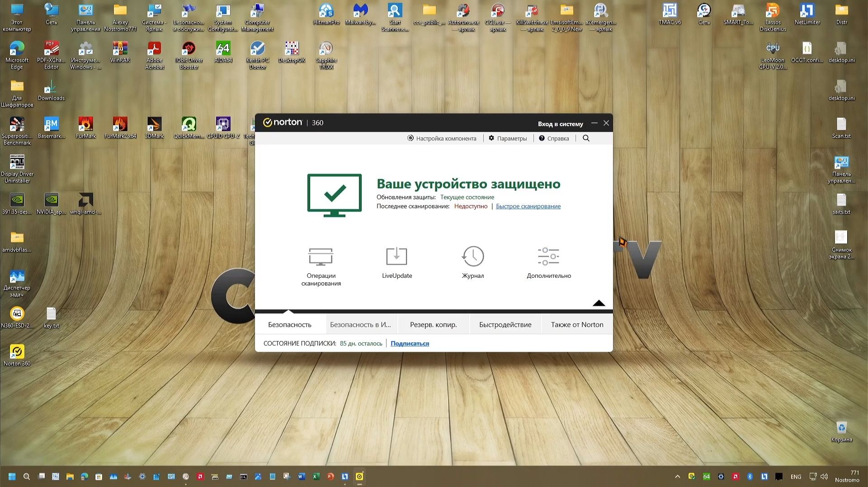Select the Norton 360 desktop shortcut
Image resolution: width=868 pixels, height=487 pixels.
tap(17, 355)
